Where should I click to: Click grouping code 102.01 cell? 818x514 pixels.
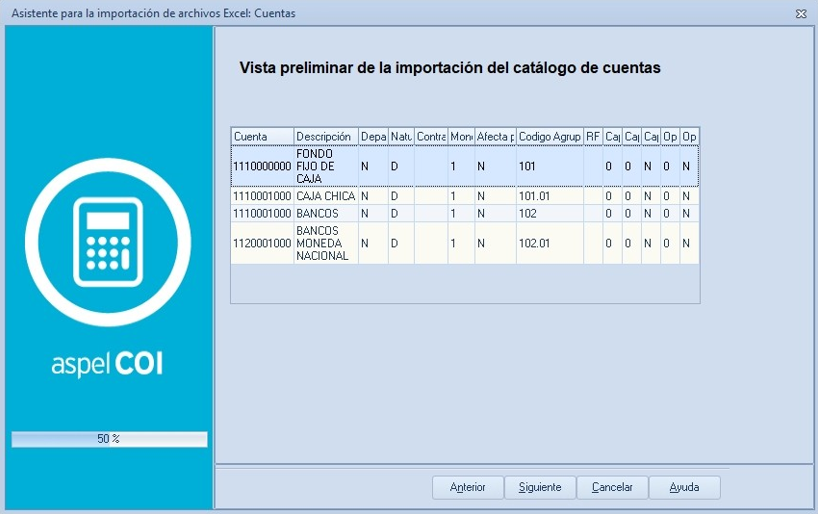click(x=550, y=243)
